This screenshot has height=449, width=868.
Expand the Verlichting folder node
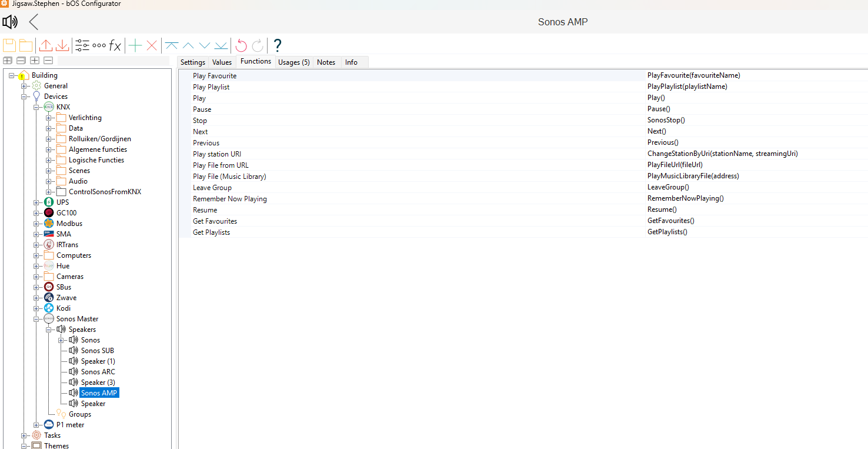[49, 118]
